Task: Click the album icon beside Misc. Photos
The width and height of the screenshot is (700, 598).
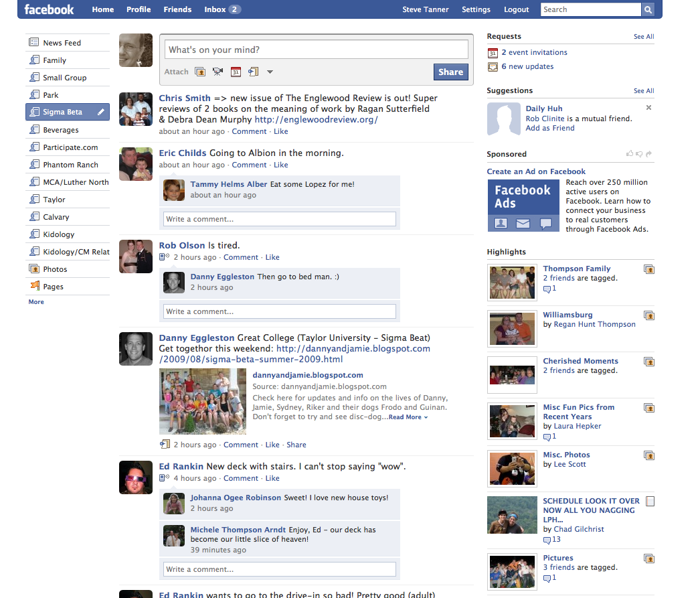Action: coord(649,455)
